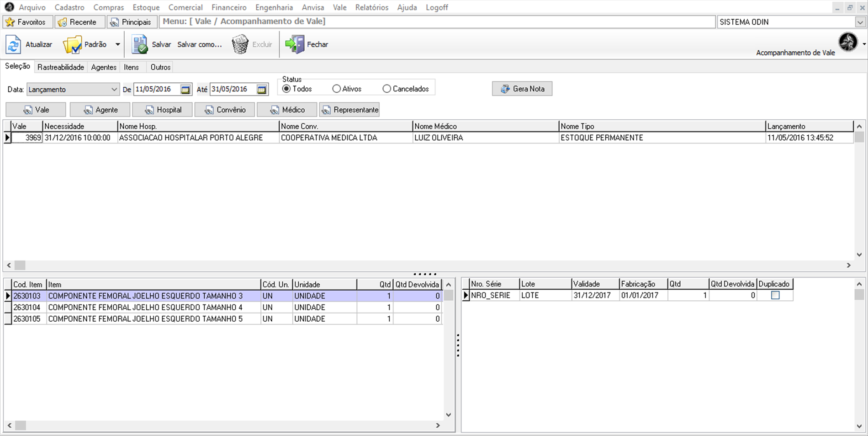Click the Salvar document icon
The image size is (868, 436).
click(139, 45)
